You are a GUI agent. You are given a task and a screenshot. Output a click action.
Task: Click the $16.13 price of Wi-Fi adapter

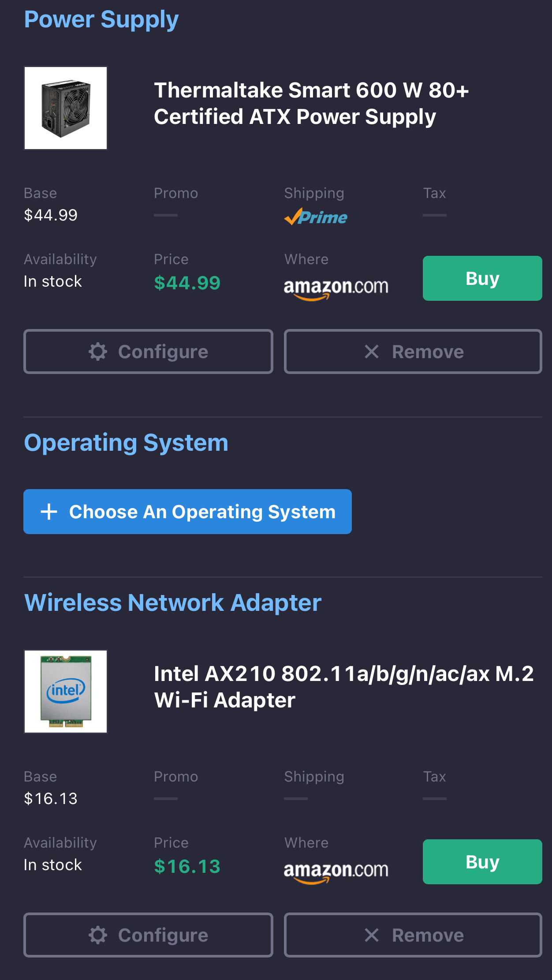pyautogui.click(x=187, y=867)
